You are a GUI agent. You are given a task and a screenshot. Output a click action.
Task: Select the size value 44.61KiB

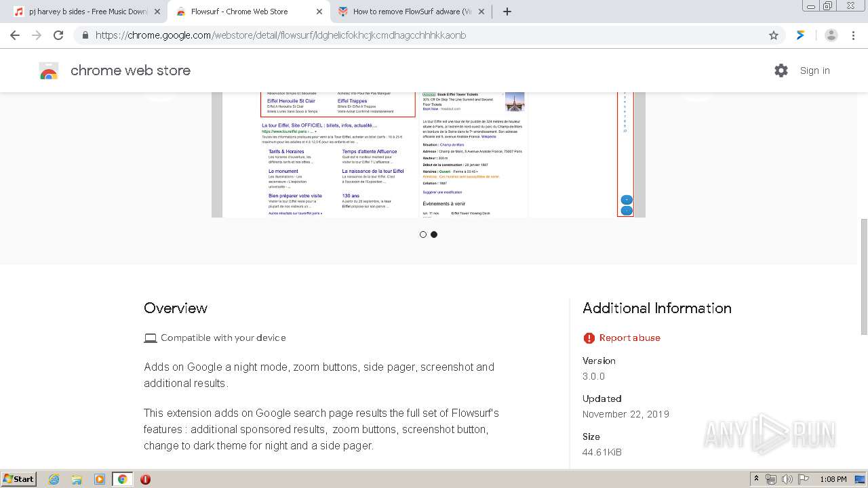602,452
